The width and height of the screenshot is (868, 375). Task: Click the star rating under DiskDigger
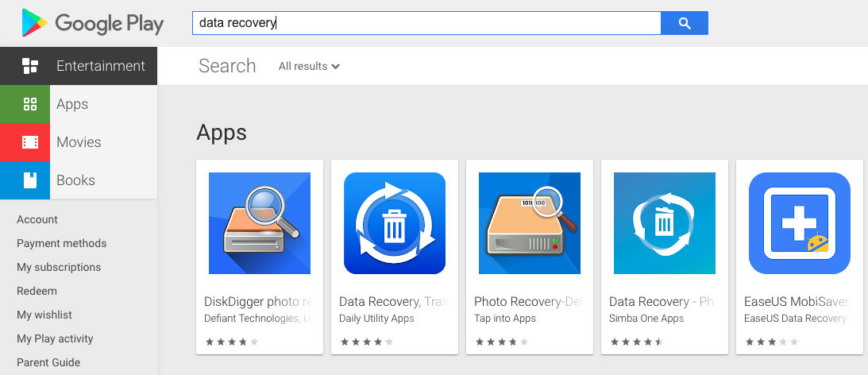(232, 342)
